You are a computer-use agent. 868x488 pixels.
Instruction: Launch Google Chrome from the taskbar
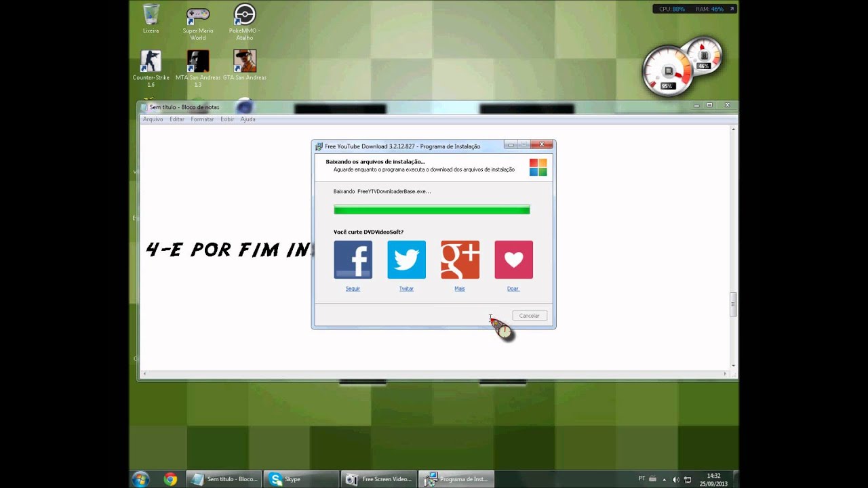[x=170, y=479]
